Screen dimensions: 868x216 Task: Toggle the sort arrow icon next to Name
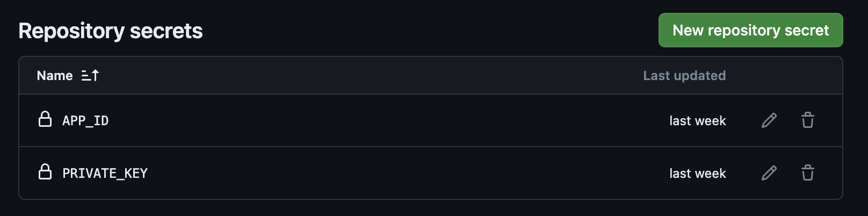[90, 76]
